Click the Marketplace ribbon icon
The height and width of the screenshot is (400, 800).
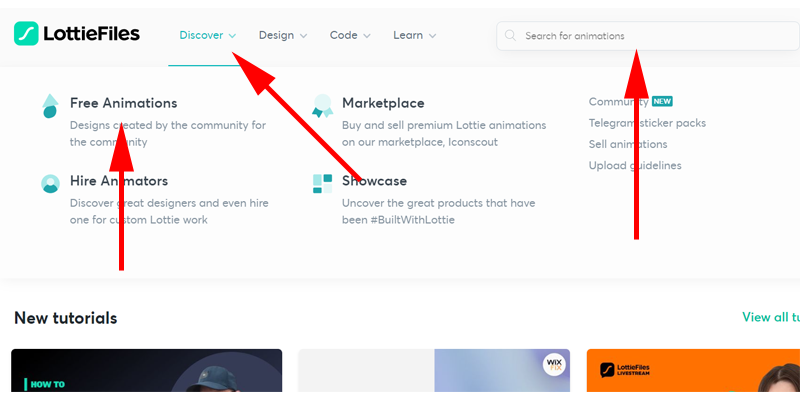(322, 106)
